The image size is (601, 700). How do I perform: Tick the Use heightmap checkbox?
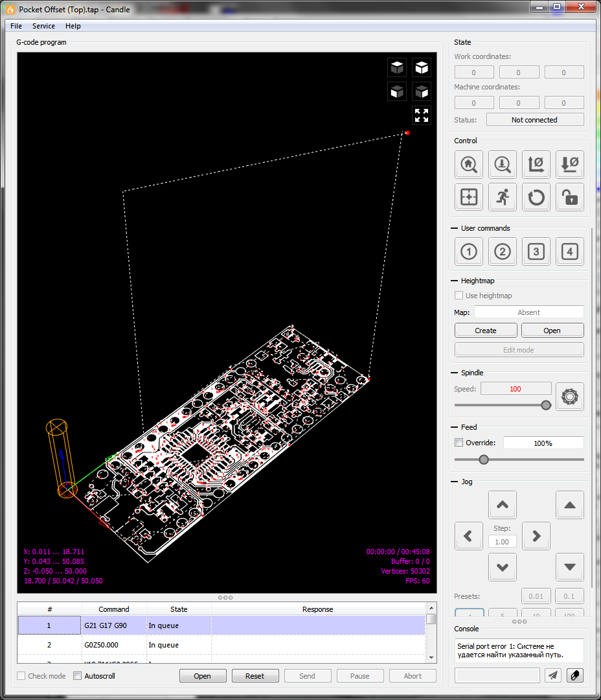click(x=459, y=296)
